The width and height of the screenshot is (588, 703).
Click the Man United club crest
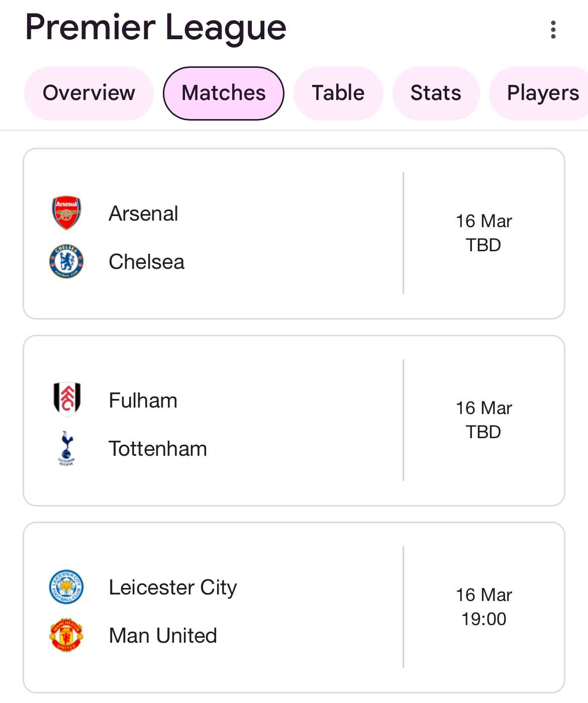(x=66, y=635)
